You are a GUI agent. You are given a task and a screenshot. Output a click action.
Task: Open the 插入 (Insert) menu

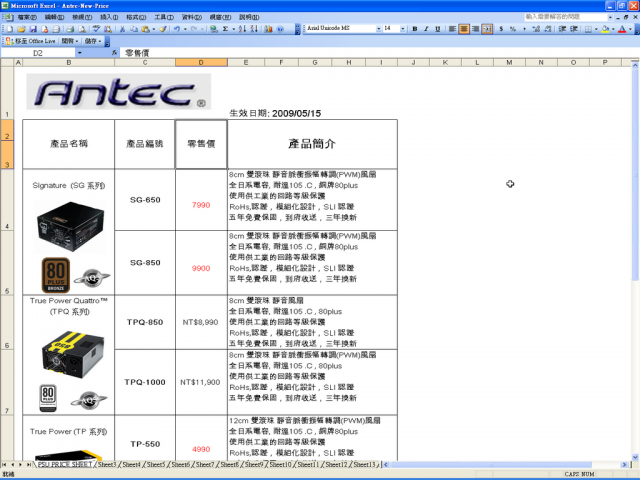tap(109, 17)
